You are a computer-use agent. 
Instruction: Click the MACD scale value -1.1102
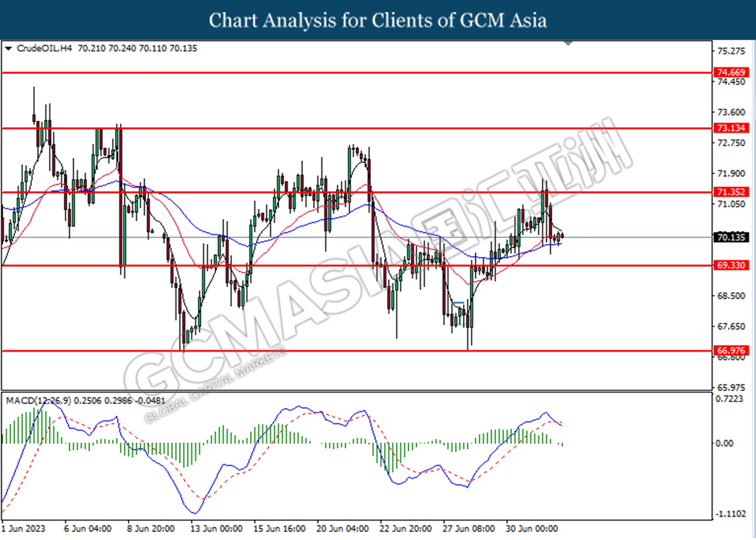click(730, 514)
